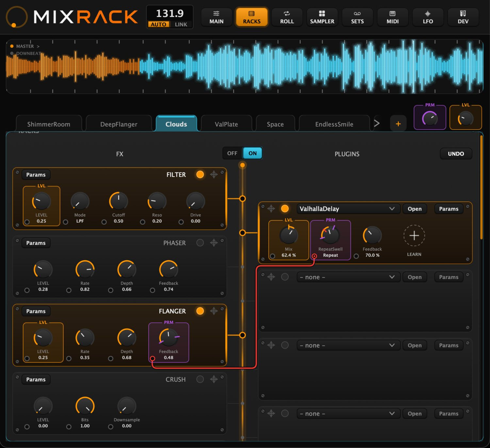Open the MAIN mixer view

217,17
